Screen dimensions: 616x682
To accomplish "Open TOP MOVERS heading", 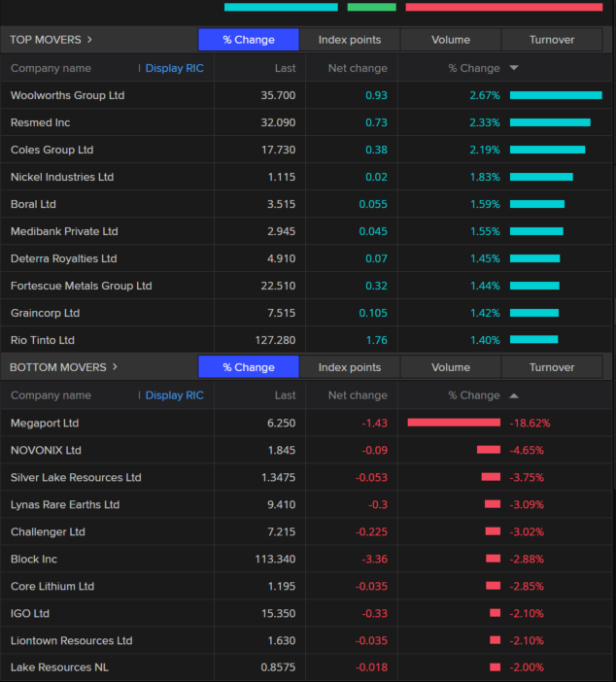I will pyautogui.click(x=46, y=40).
